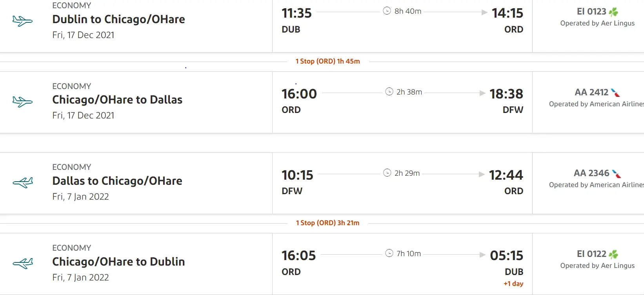Viewport: 644px width, 295px height.
Task: Tap the shamrock logo next to EI 0122
Action: click(613, 255)
